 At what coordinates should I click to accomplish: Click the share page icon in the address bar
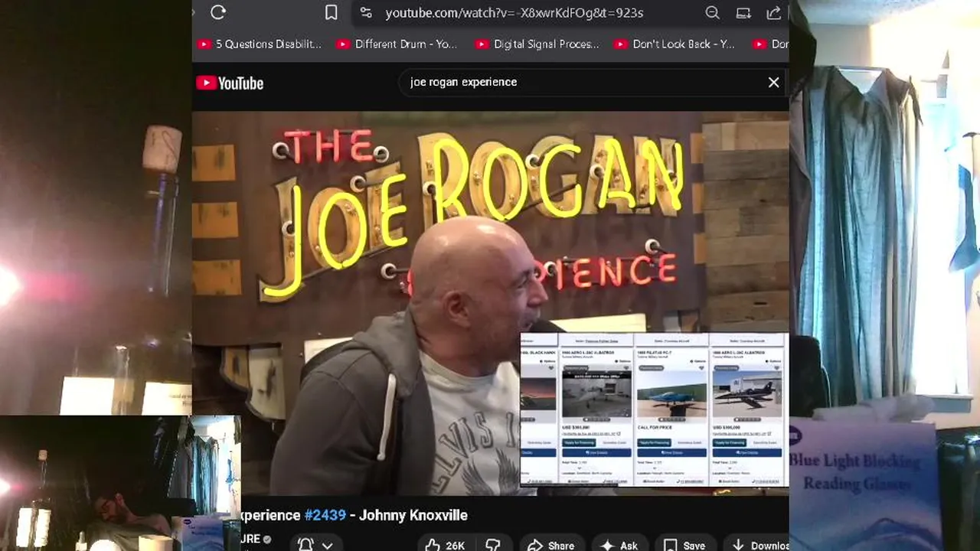[x=773, y=12]
